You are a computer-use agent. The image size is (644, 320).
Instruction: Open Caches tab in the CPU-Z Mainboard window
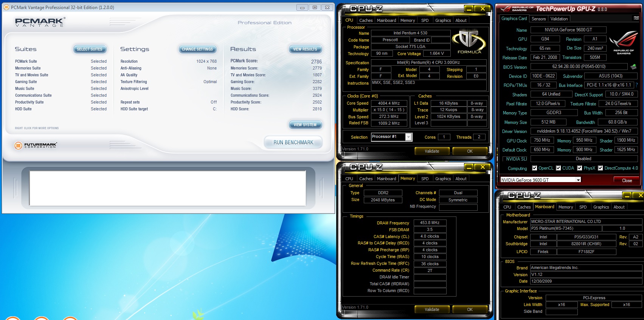click(x=524, y=207)
